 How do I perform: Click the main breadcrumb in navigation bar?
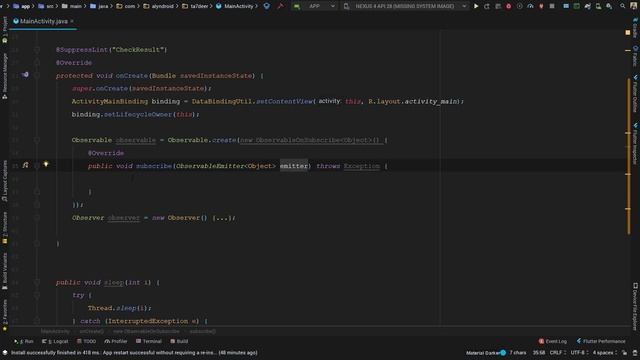[72, 6]
